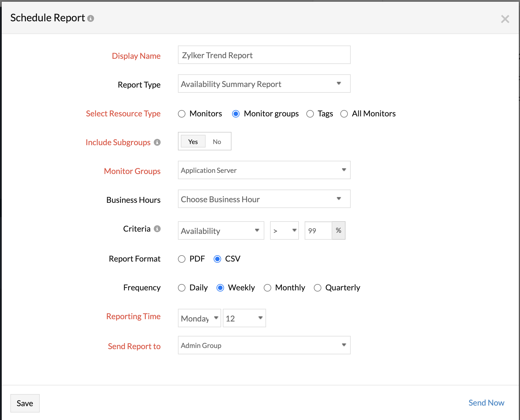Click the info icon beside Schedule Report title

[x=91, y=18]
